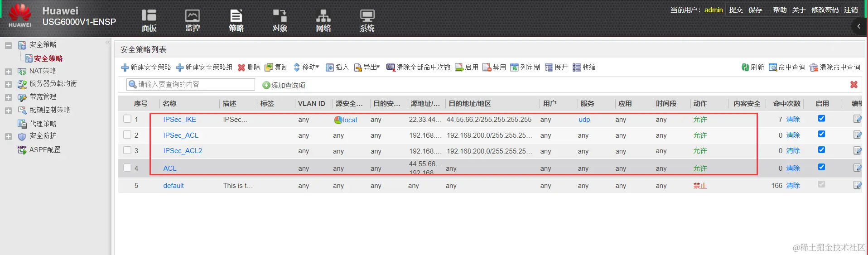Viewport: 868px width, 255px height.
Task: Open the 对象 object tab
Action: pos(280,20)
